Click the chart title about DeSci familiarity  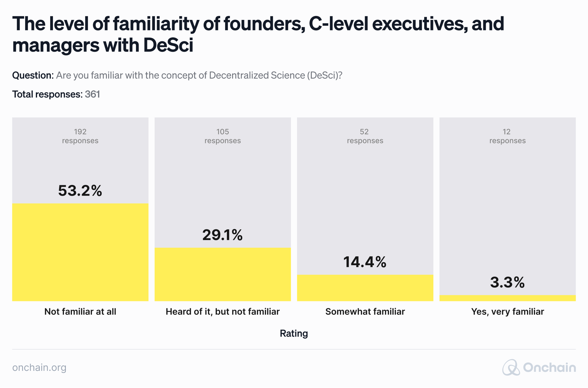[x=258, y=34]
